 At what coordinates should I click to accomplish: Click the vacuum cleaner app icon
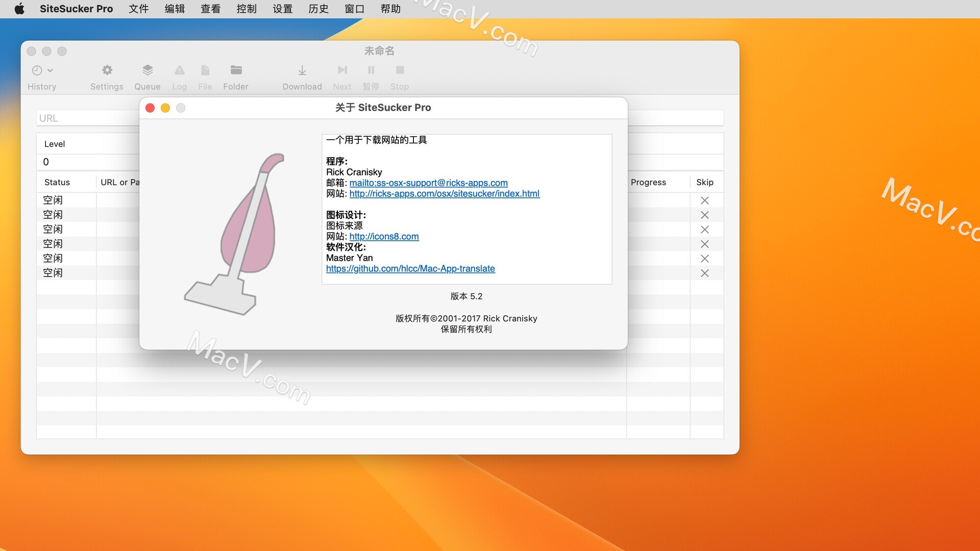(235, 234)
